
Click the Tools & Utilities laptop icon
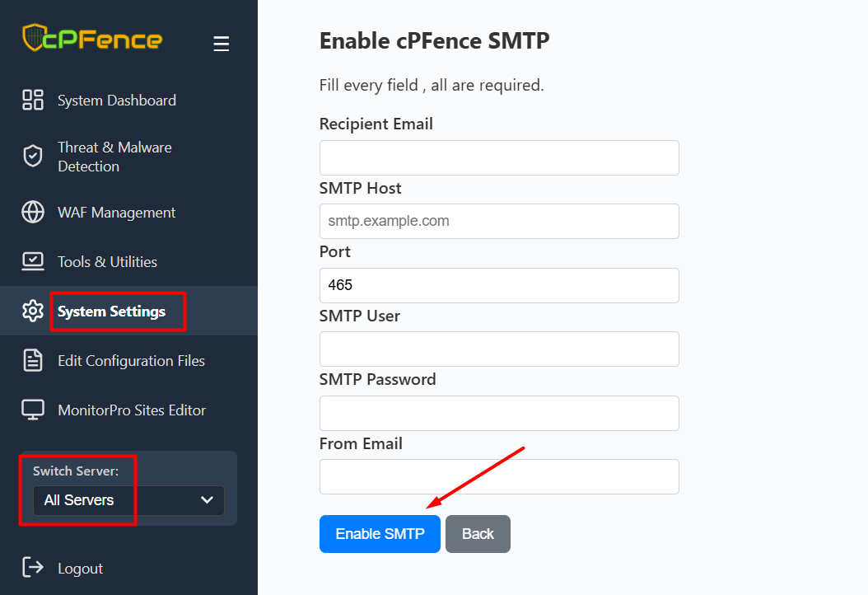tap(33, 262)
